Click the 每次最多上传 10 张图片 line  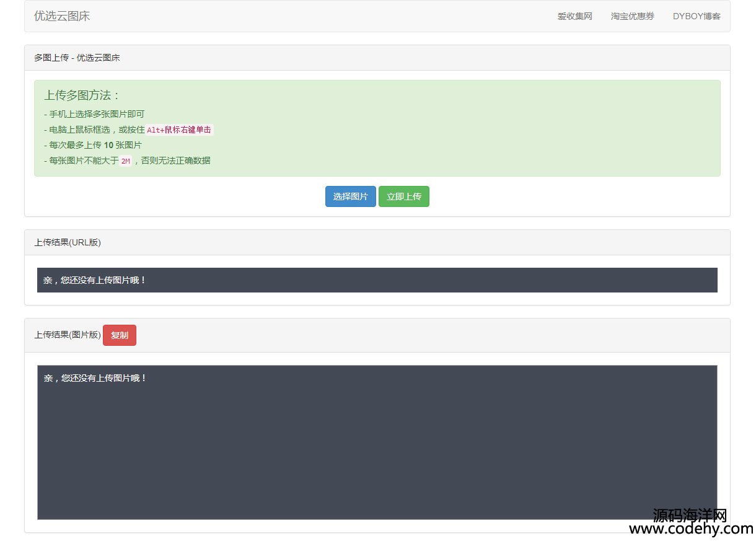93,145
